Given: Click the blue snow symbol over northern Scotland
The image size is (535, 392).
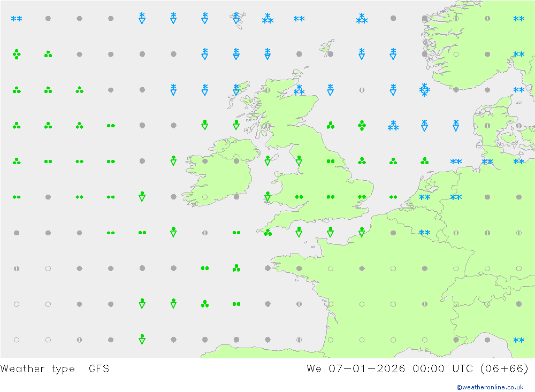Looking at the screenshot, I should [x=299, y=90].
